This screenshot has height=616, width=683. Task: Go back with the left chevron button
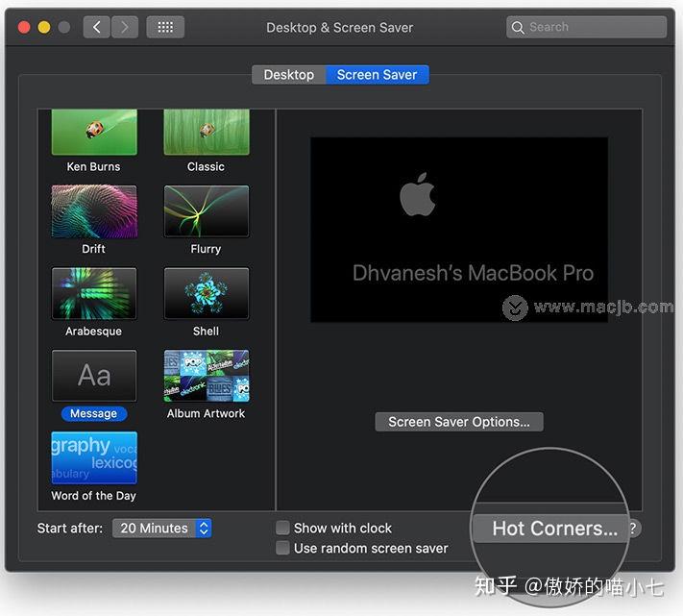point(96,27)
